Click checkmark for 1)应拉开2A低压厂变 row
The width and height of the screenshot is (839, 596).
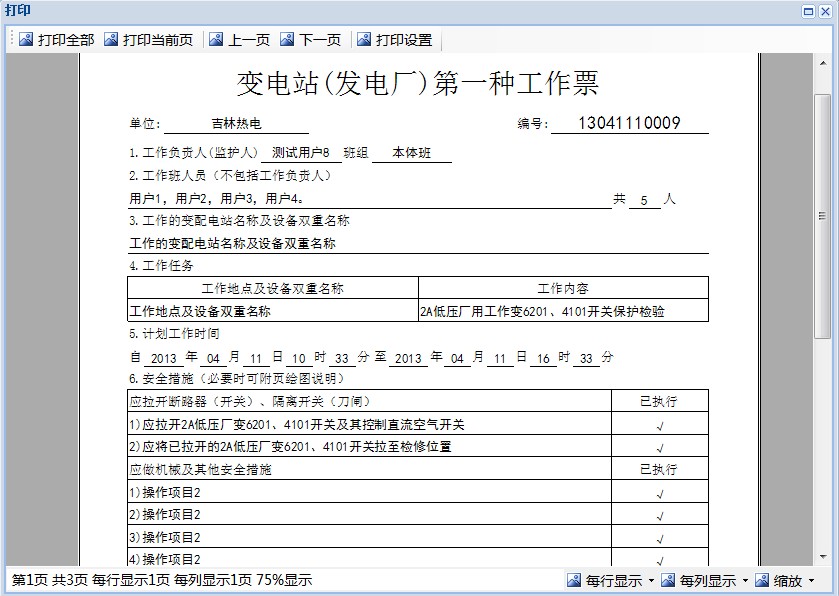(659, 425)
